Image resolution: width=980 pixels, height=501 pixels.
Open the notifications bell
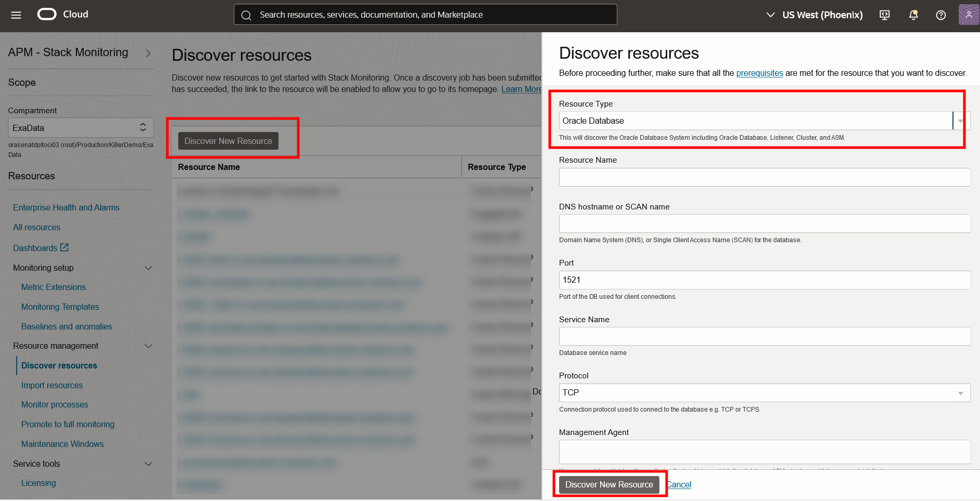click(913, 15)
